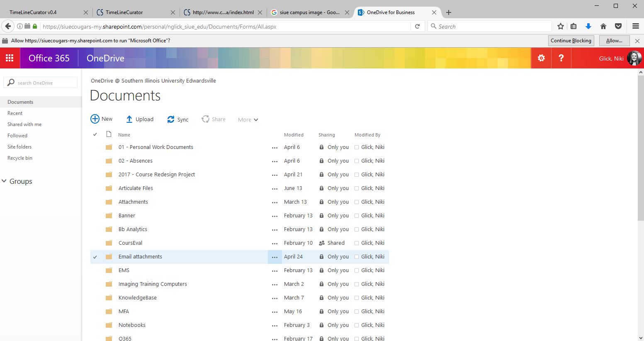The image size is (644, 341).
Task: Select Shared with me in the sidebar
Action: [x=24, y=124]
